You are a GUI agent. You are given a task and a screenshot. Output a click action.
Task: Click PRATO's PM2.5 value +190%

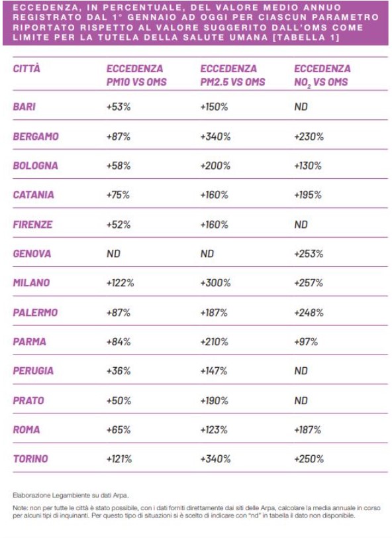[215, 400]
